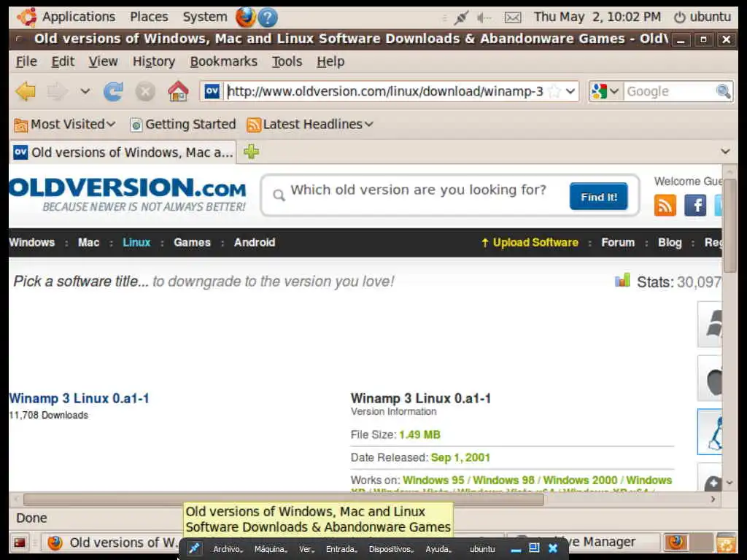
Task: Open the Winamp 3 Linux 0.a1-1 link
Action: (79, 398)
